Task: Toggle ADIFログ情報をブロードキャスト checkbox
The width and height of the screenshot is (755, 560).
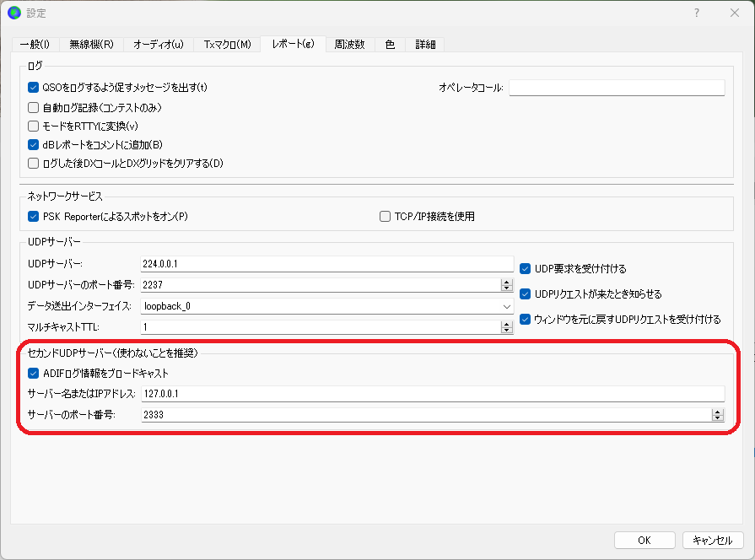Action: coord(33,373)
